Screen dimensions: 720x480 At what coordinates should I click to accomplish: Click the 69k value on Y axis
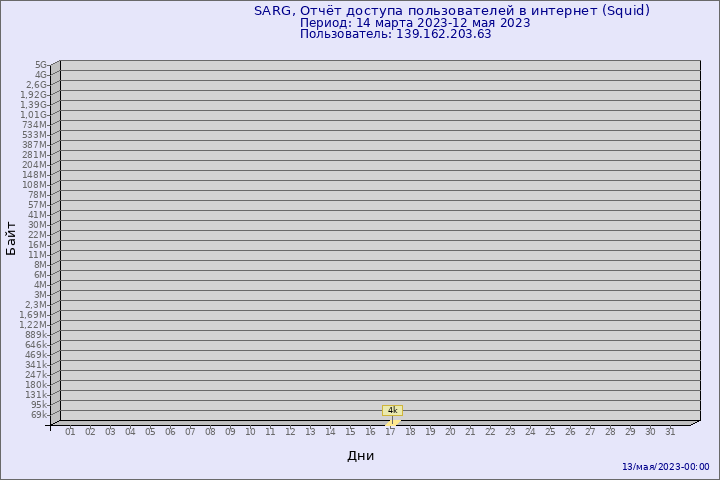pyautogui.click(x=39, y=415)
